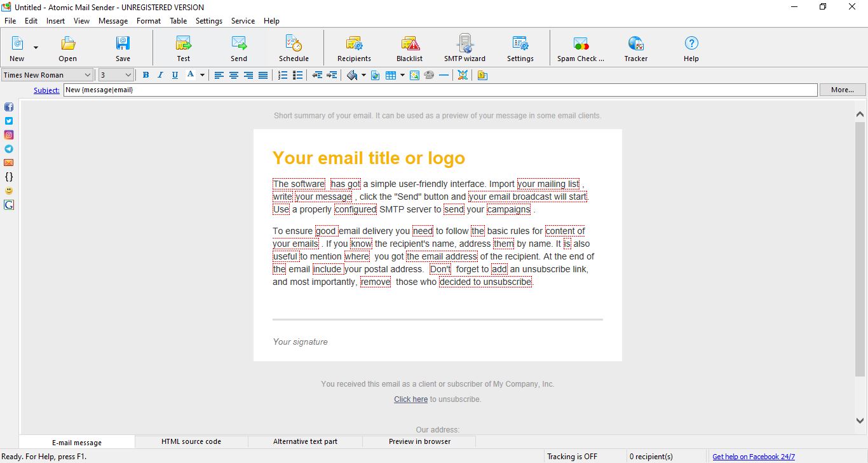The width and height of the screenshot is (868, 463).
Task: Insert a smiley emoticon
Action: (x=9, y=191)
